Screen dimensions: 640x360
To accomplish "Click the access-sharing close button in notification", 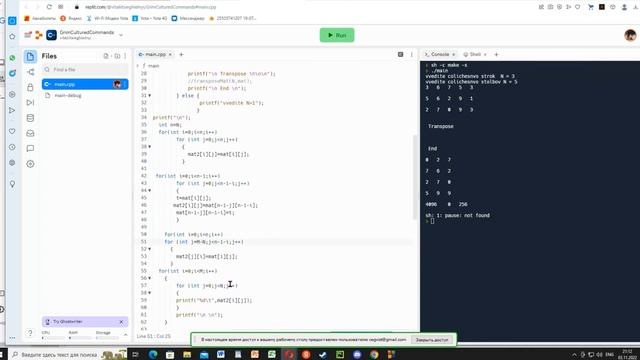I will 432,340.
